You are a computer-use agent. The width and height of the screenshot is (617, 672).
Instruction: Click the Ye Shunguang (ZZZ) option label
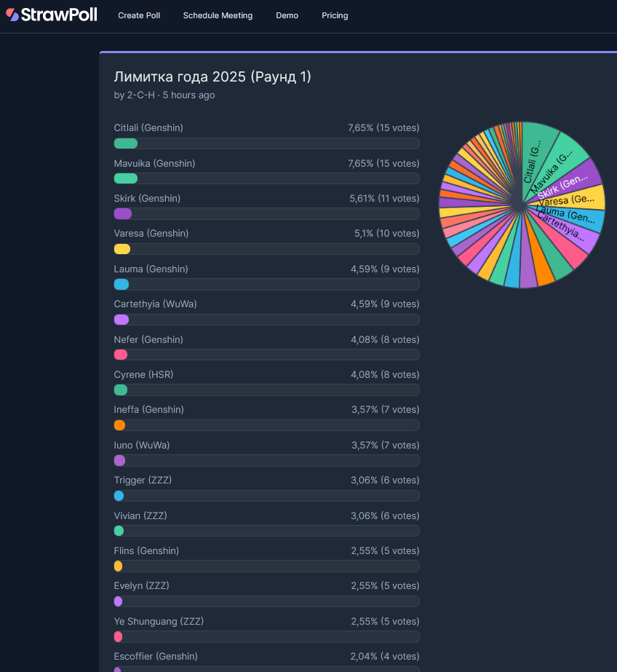point(159,622)
